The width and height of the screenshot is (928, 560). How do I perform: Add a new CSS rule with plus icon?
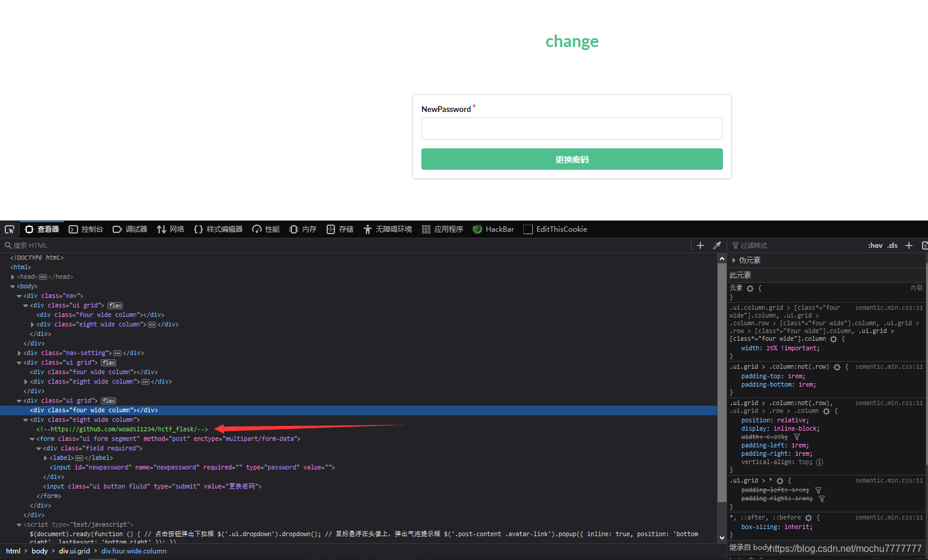coord(909,245)
